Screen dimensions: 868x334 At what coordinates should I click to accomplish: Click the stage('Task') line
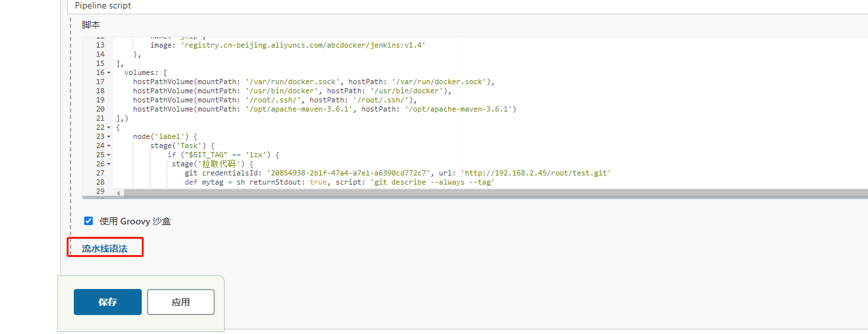pos(182,145)
